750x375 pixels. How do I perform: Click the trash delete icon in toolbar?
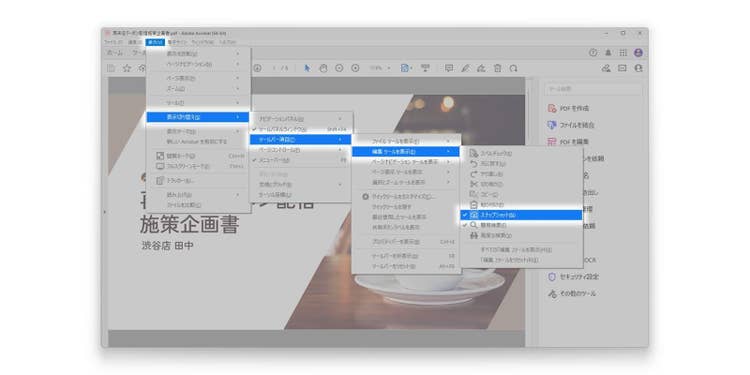coord(497,68)
